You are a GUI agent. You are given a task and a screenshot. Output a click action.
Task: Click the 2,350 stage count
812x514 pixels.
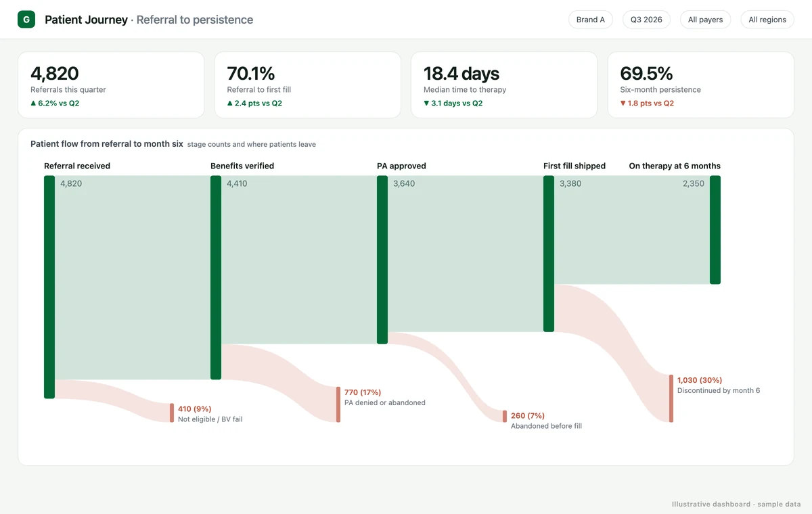click(693, 183)
